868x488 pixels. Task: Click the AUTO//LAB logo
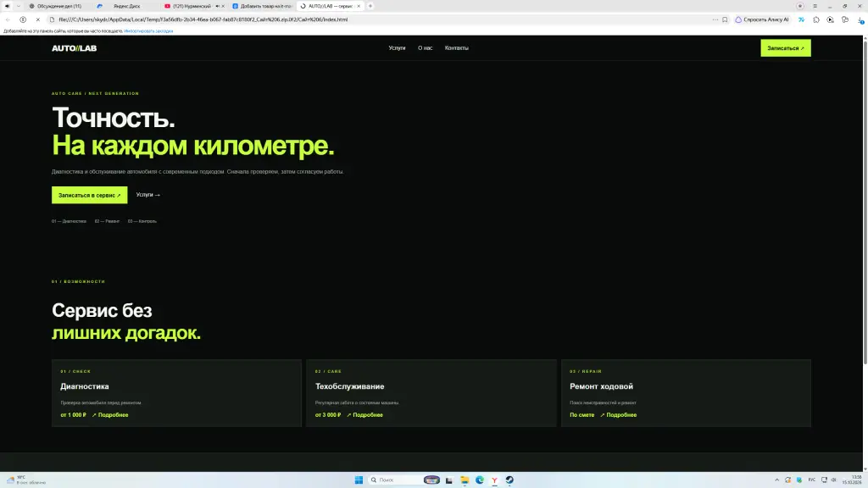[x=75, y=48]
